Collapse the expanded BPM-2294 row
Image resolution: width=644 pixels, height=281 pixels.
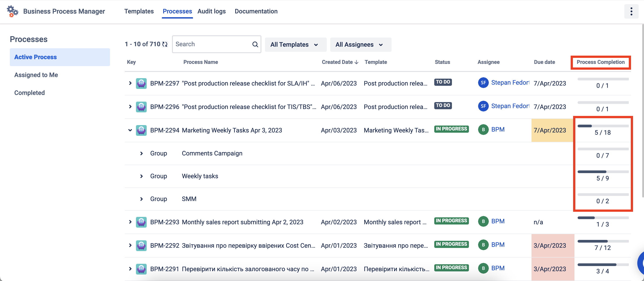130,130
